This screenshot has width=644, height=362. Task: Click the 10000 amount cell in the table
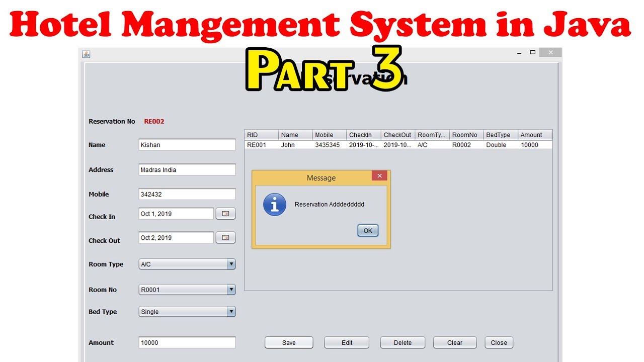[x=535, y=145]
